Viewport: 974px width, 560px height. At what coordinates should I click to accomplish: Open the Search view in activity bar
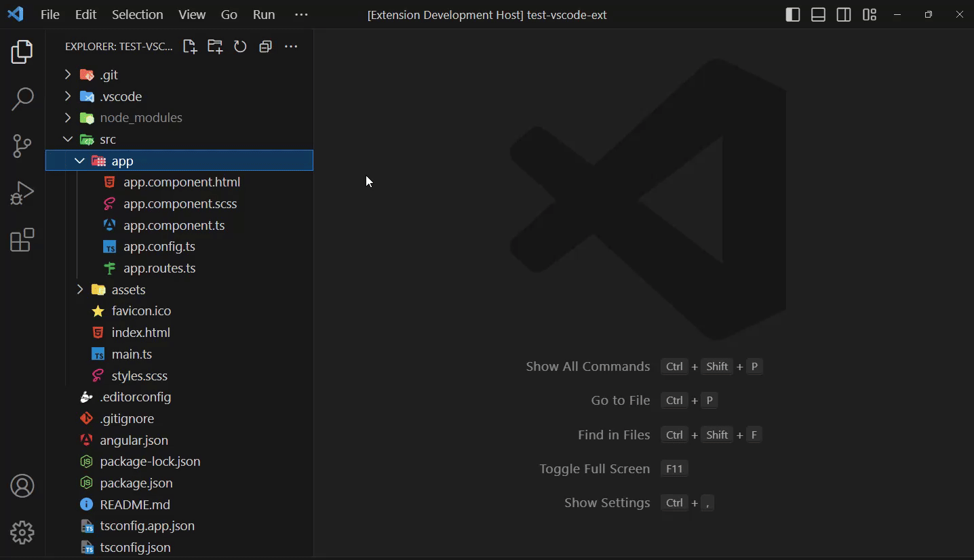[22, 99]
